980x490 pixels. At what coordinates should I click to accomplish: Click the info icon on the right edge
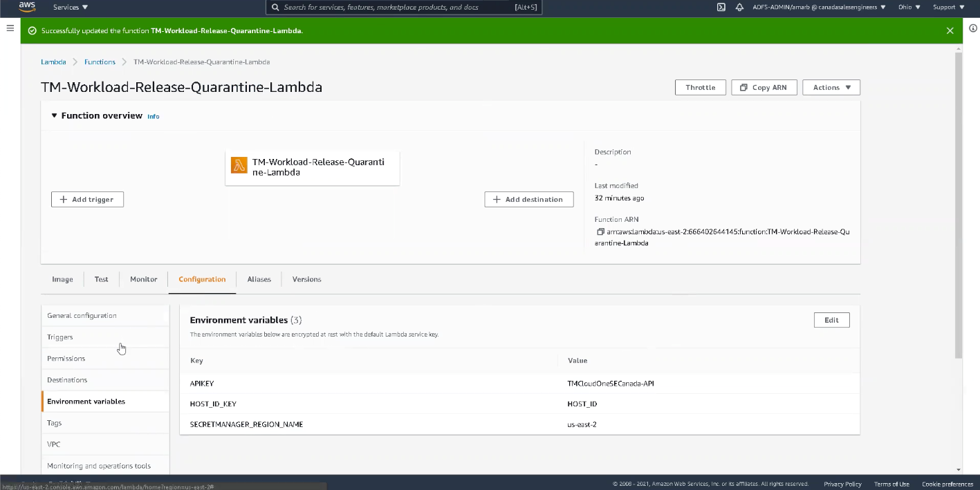tap(972, 28)
